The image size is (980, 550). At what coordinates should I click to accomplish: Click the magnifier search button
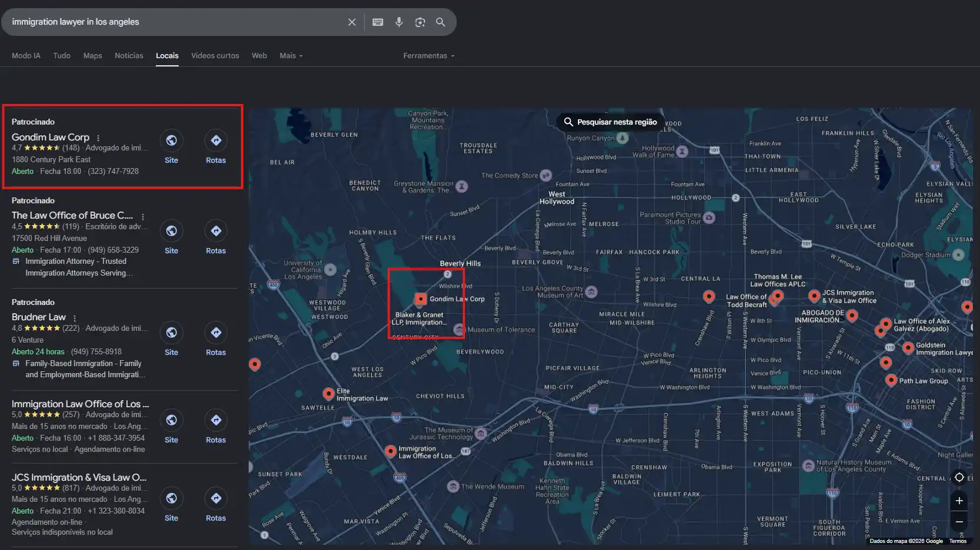point(440,22)
